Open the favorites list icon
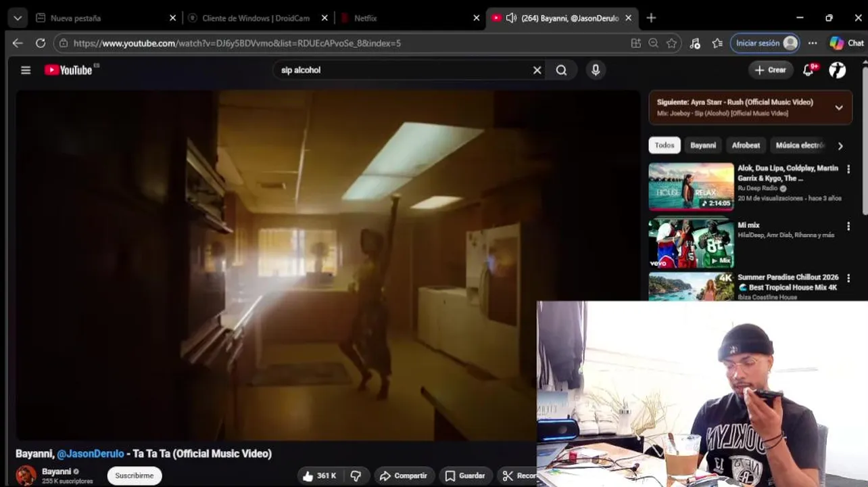The width and height of the screenshot is (868, 487). click(x=717, y=43)
